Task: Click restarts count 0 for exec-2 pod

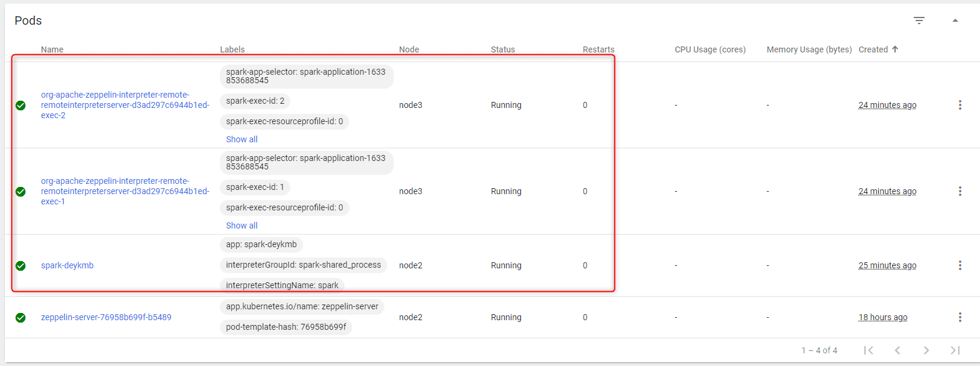Action: click(x=585, y=105)
